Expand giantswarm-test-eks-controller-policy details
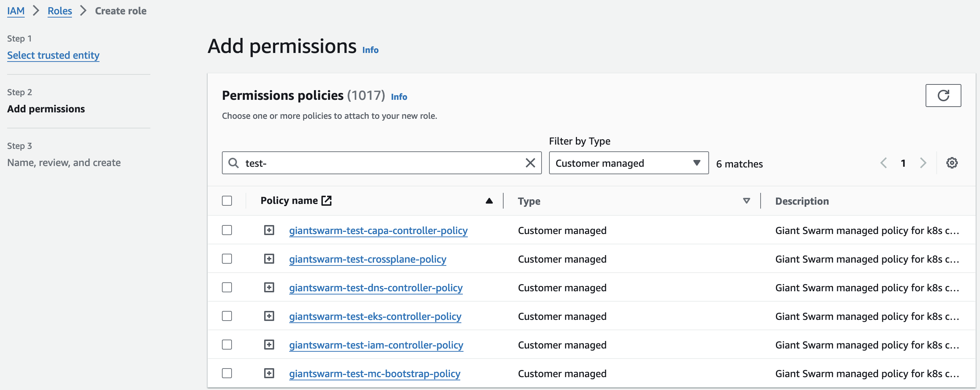980x390 pixels. [269, 316]
